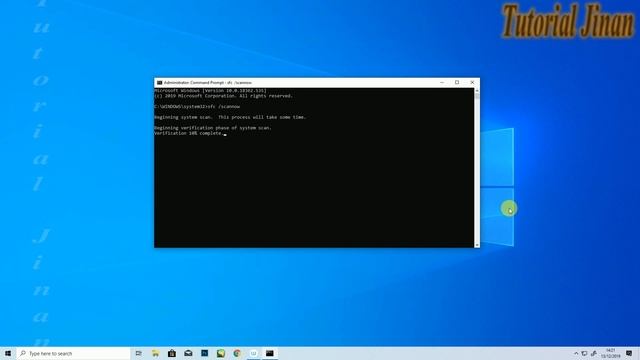Open Task View from the taskbar
Screen dimensions: 640x360
click(139, 353)
